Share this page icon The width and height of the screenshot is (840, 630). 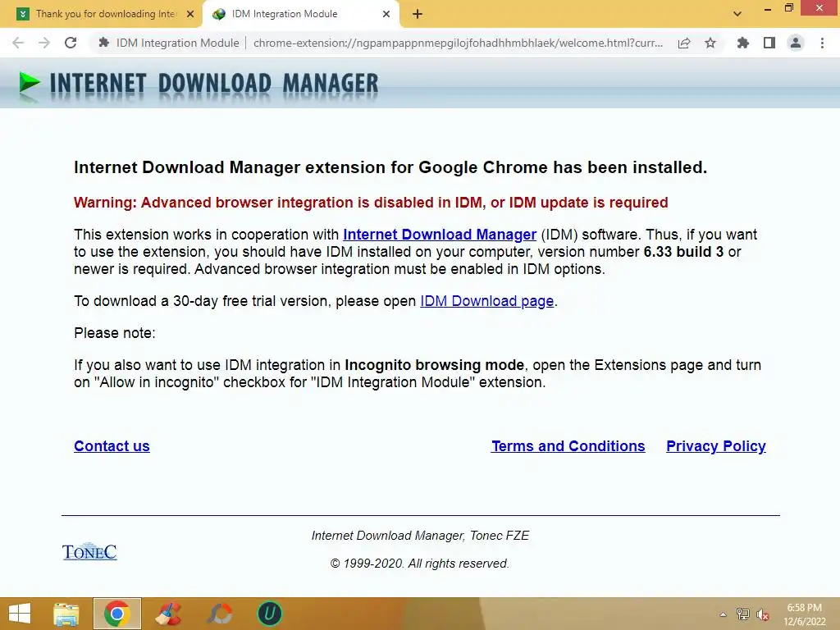(684, 43)
